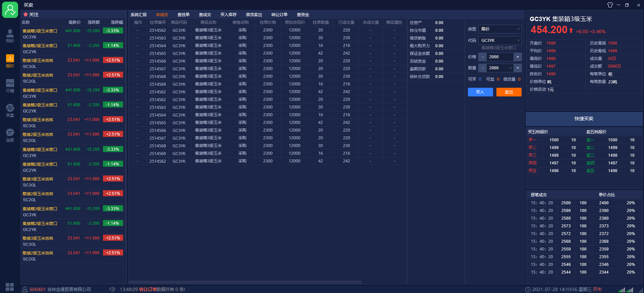The width and height of the screenshot is (644, 293).
Task: Open the user avatar profile icon
Action: (x=10, y=9)
